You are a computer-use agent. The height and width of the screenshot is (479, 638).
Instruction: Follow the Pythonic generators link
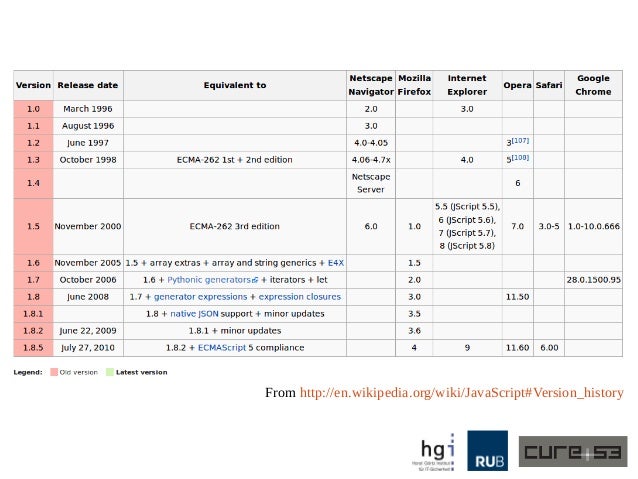point(209,280)
